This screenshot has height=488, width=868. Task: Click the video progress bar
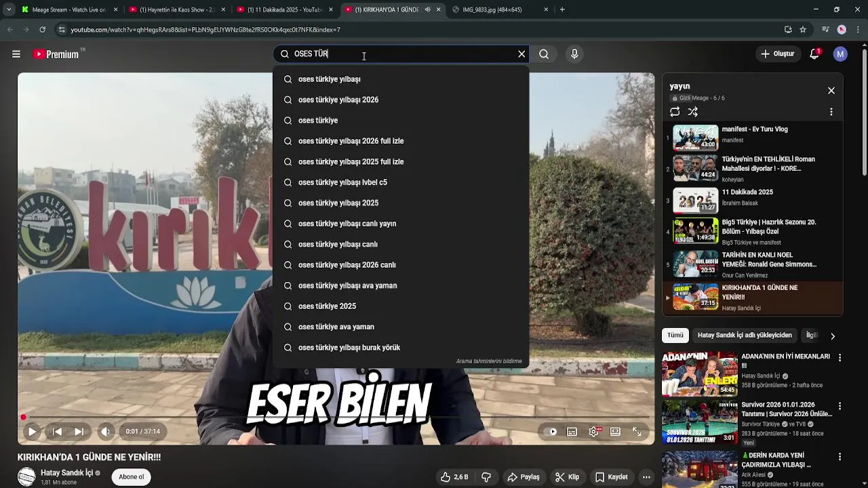point(336,418)
